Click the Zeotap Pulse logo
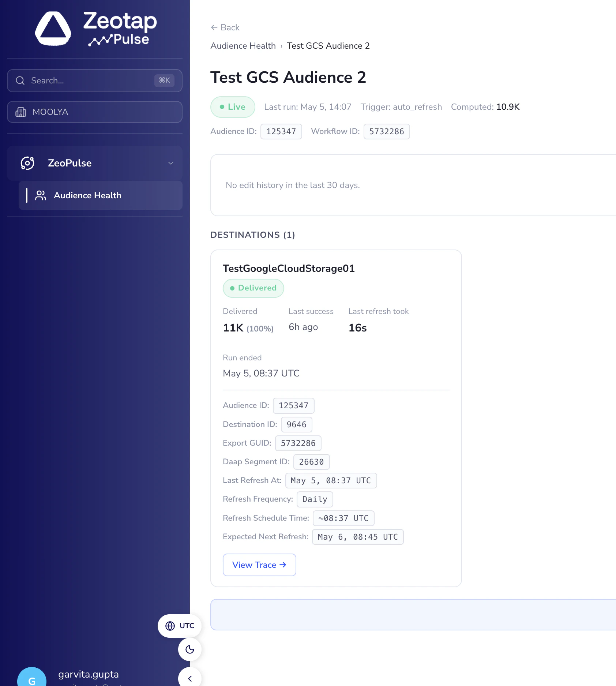 pyautogui.click(x=96, y=29)
